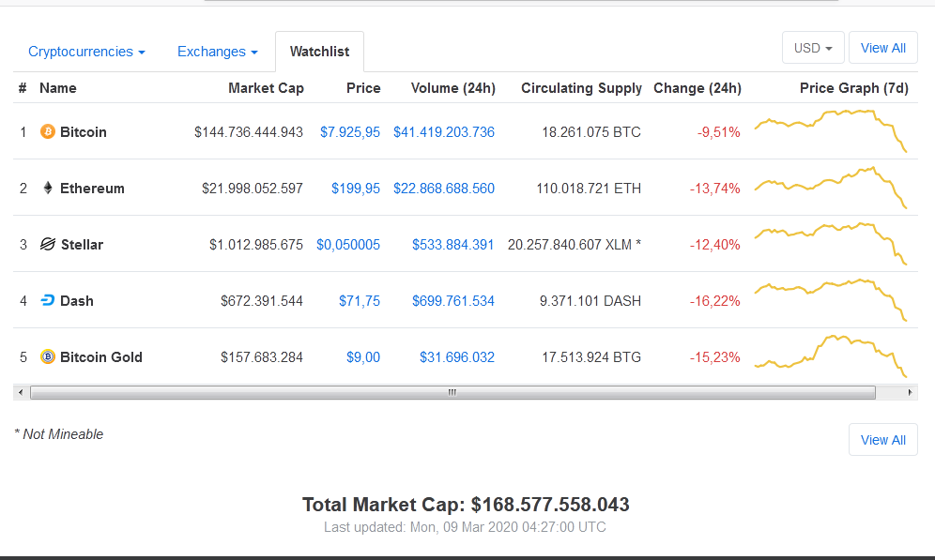
Task: Open Stellar 7-day price graph
Action: pos(831,244)
